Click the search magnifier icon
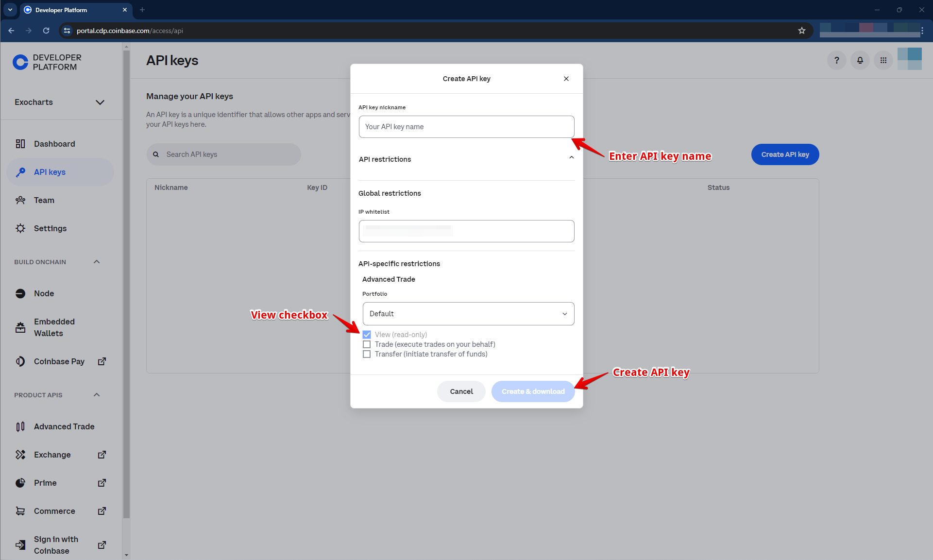933x560 pixels. [x=156, y=154]
